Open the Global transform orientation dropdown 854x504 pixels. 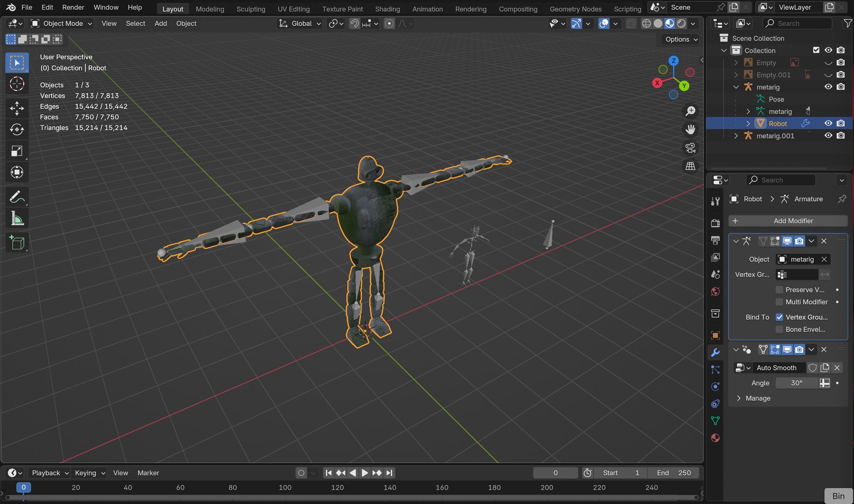[300, 23]
